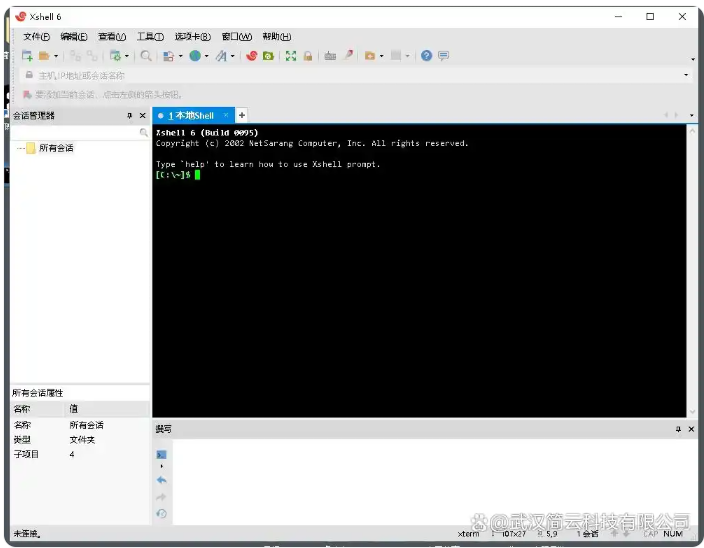Click the globe icon in toolbar
704x548 pixels.
point(195,56)
